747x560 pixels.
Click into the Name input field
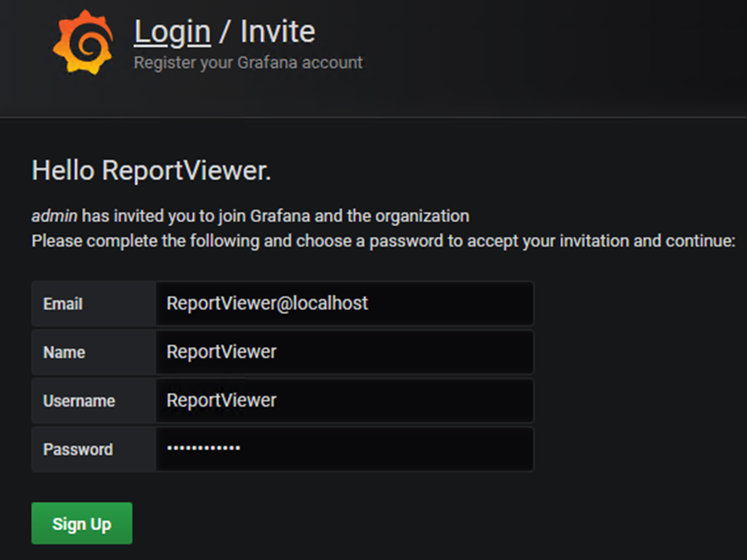click(345, 352)
